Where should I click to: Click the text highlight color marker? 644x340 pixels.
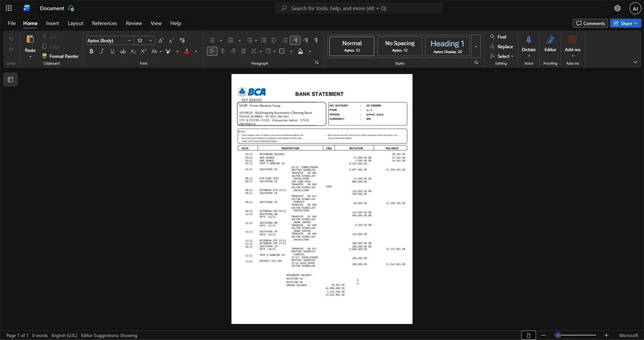click(x=168, y=51)
